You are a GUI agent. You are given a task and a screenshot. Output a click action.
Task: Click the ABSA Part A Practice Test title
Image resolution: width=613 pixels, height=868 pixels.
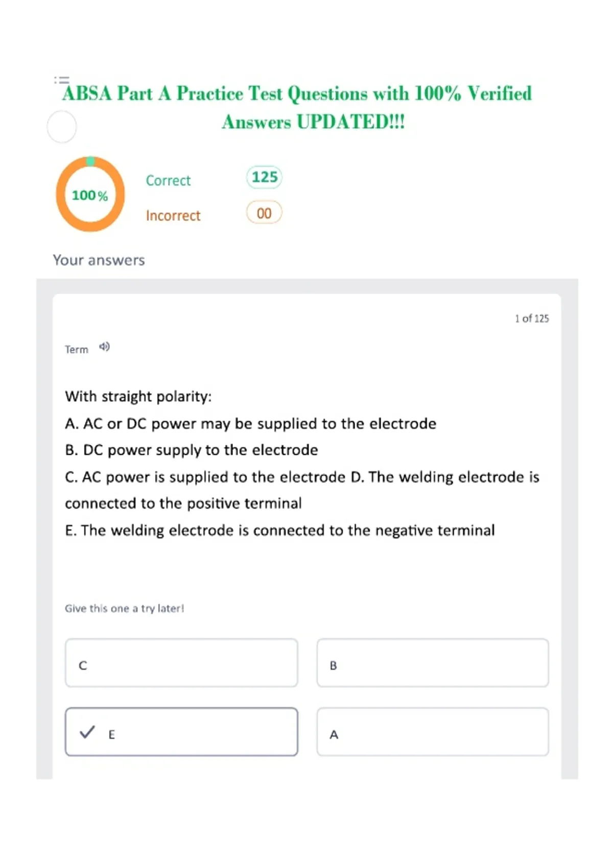pyautogui.click(x=297, y=108)
